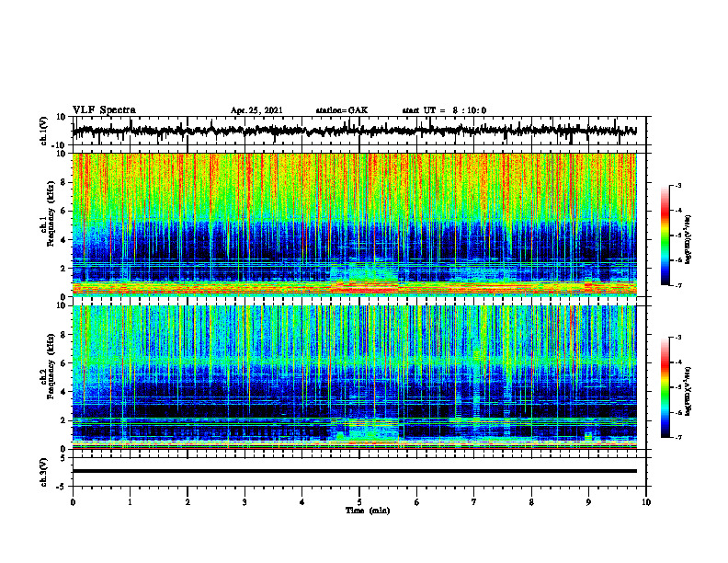Click the time axis tick label "1"

(130, 502)
